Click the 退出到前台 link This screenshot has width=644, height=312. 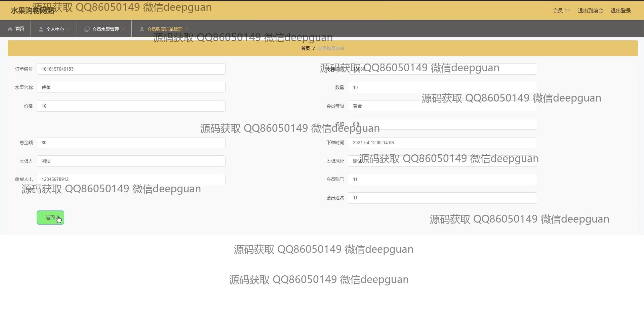point(590,11)
